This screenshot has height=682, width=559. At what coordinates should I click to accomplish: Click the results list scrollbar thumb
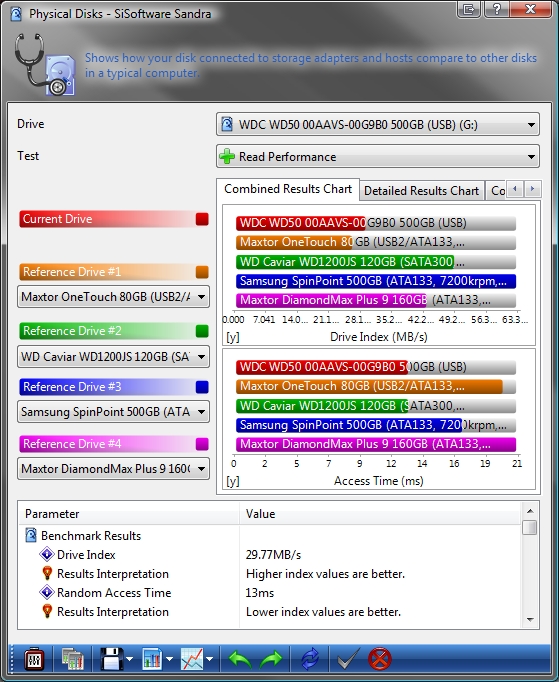pos(530,527)
